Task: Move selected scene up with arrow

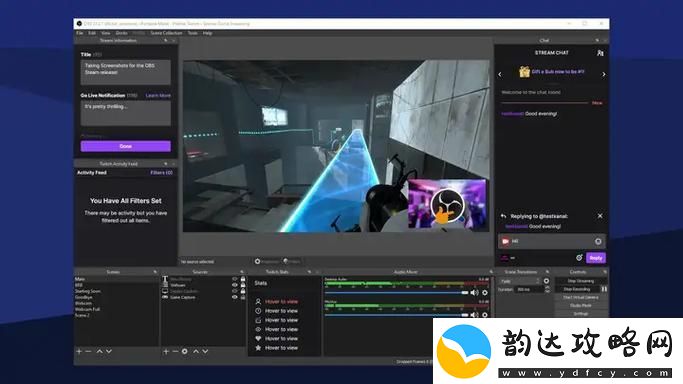Action: (x=99, y=351)
